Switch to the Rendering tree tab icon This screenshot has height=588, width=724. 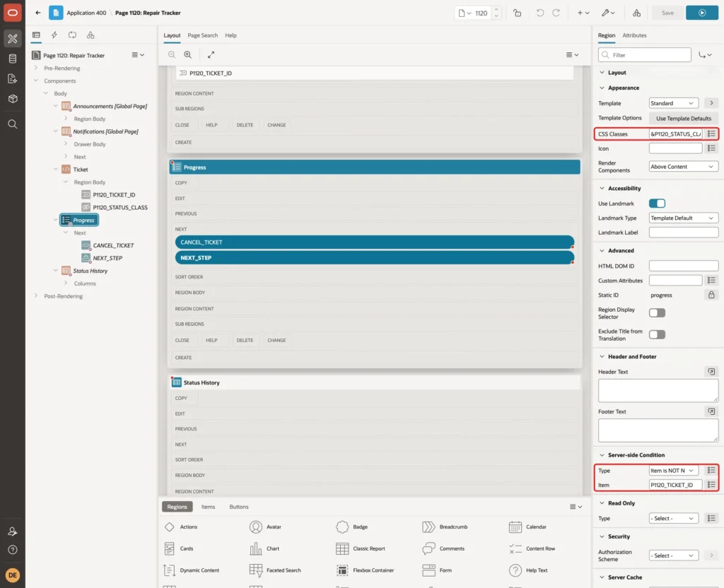(x=36, y=35)
